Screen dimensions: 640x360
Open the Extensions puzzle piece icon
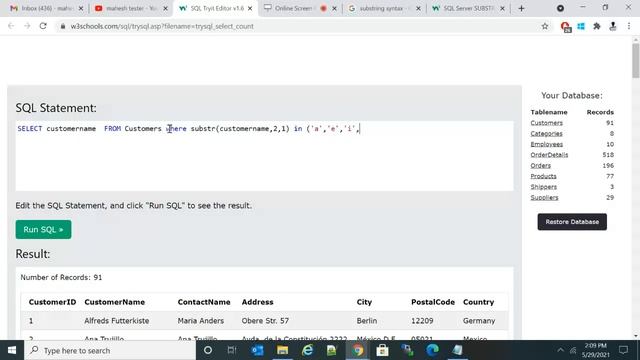[597, 26]
